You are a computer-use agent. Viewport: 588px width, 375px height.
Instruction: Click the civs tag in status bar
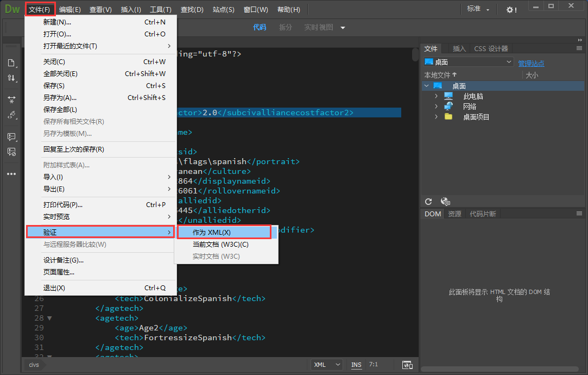(34, 365)
